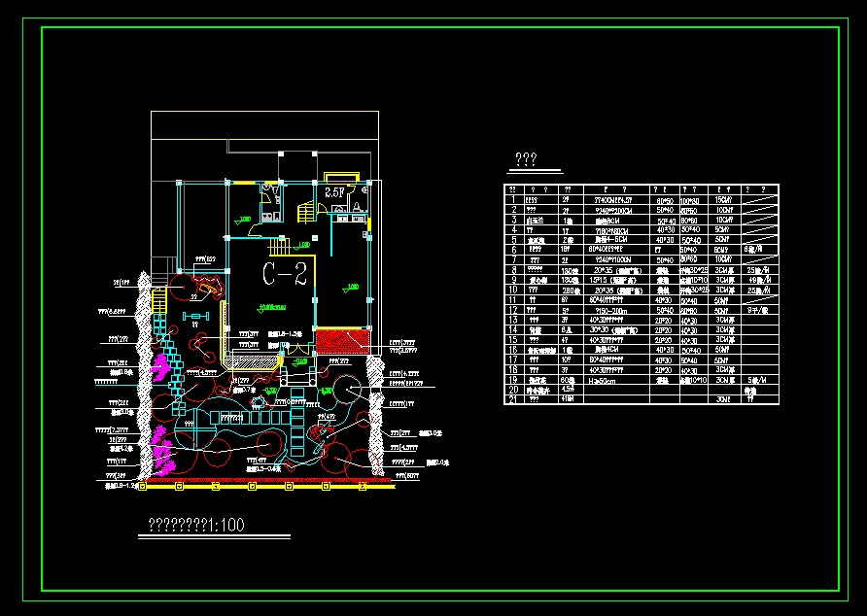This screenshot has width=867, height=616.
Task: Click the 4.5 quantity cell in row 20
Action: point(568,390)
